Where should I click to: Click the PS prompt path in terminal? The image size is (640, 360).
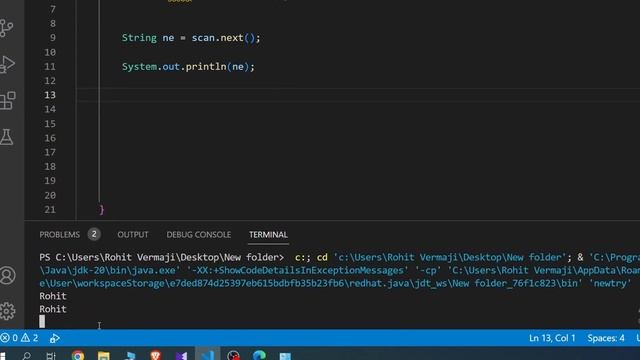pos(161,257)
